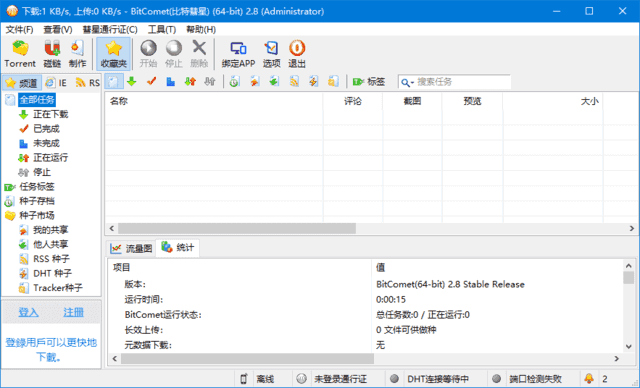Sort by the 大小 column header
The width and height of the screenshot is (640, 388).
coord(553,101)
